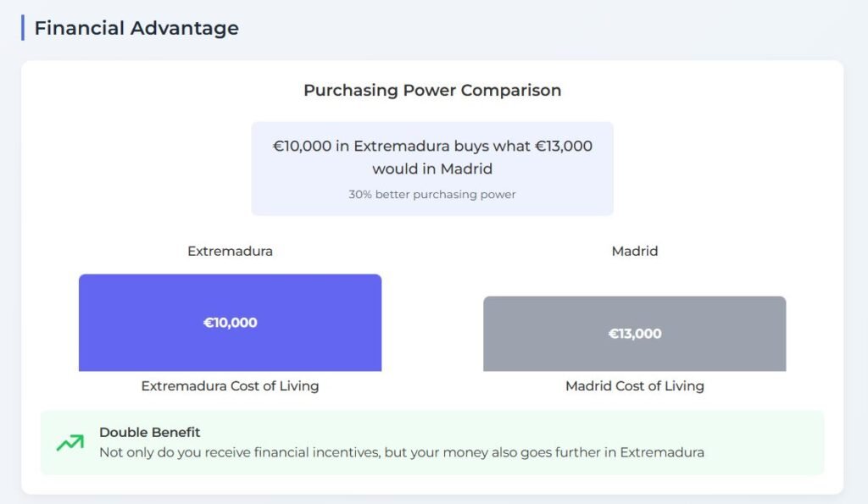This screenshot has height=504, width=868.
Task: Click the €10,000 in Extremadura summary text
Action: tap(432, 157)
